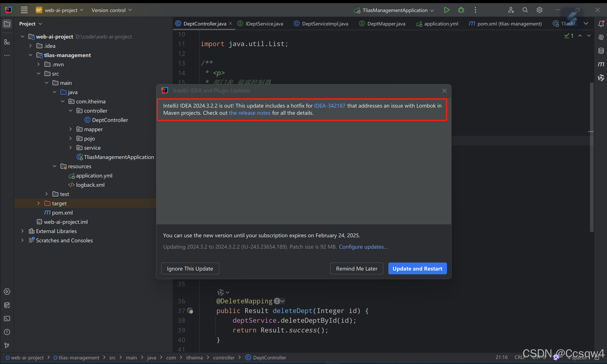Close the Updates dialog with X

pyautogui.click(x=444, y=91)
